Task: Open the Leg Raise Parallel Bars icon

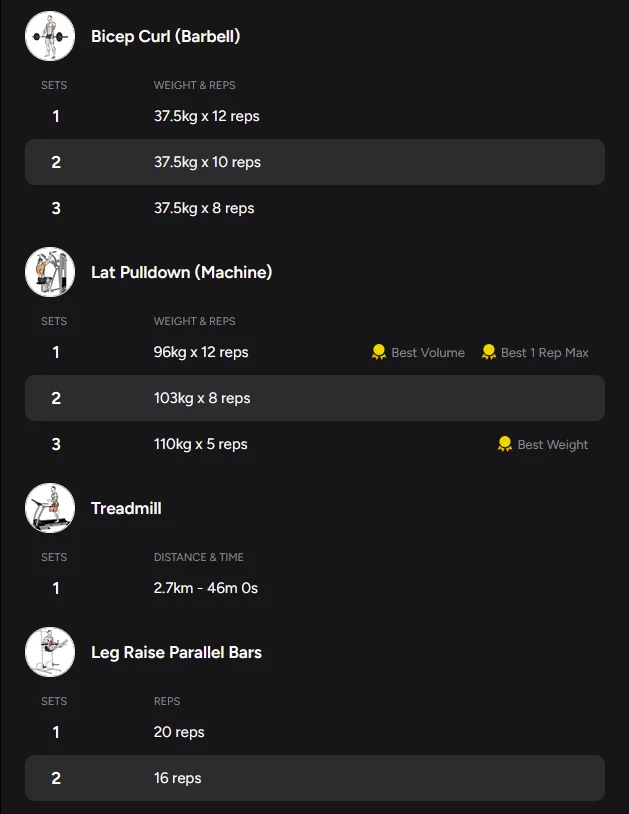Action: point(50,652)
